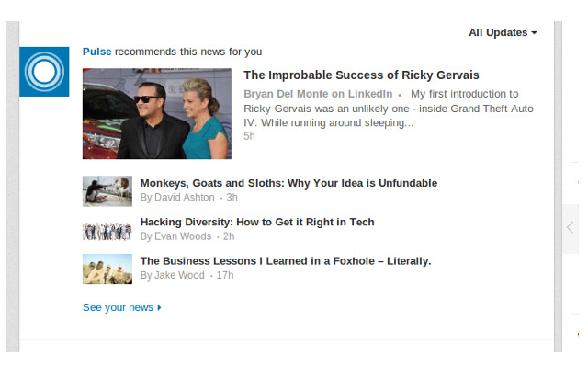This screenshot has height=368, width=588.
Task: Click the Hacking Diversity article thumbnail
Action: point(107,230)
